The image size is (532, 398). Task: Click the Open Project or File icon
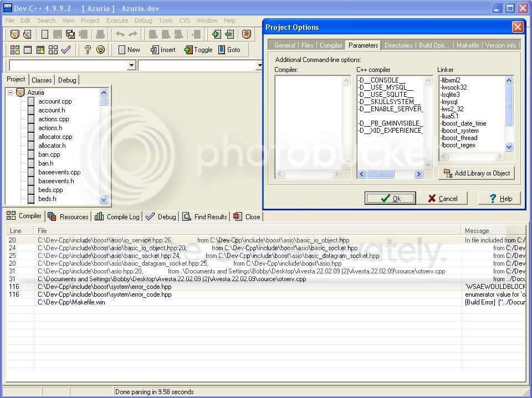point(28,34)
